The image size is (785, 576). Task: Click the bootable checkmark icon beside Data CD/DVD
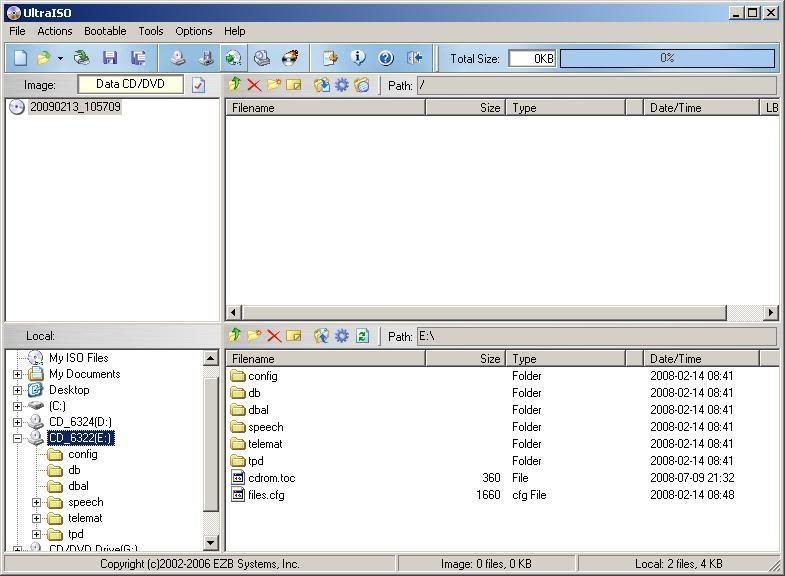pyautogui.click(x=199, y=85)
